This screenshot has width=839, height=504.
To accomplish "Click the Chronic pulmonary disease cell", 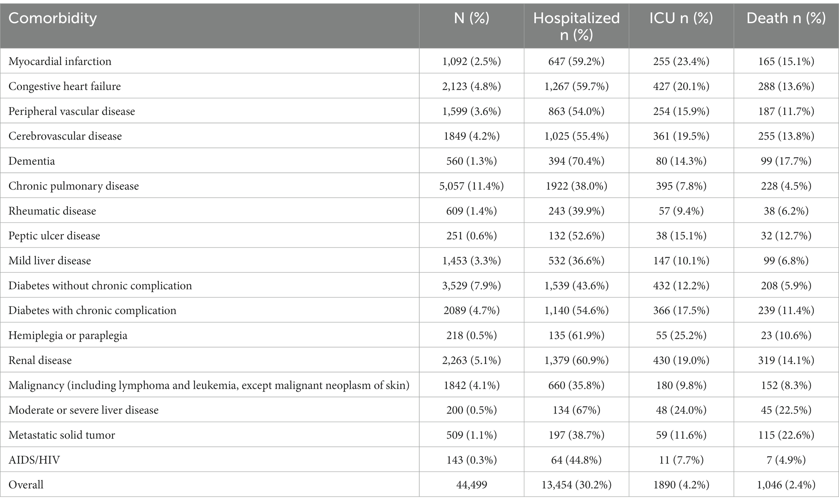I will tap(73, 186).
